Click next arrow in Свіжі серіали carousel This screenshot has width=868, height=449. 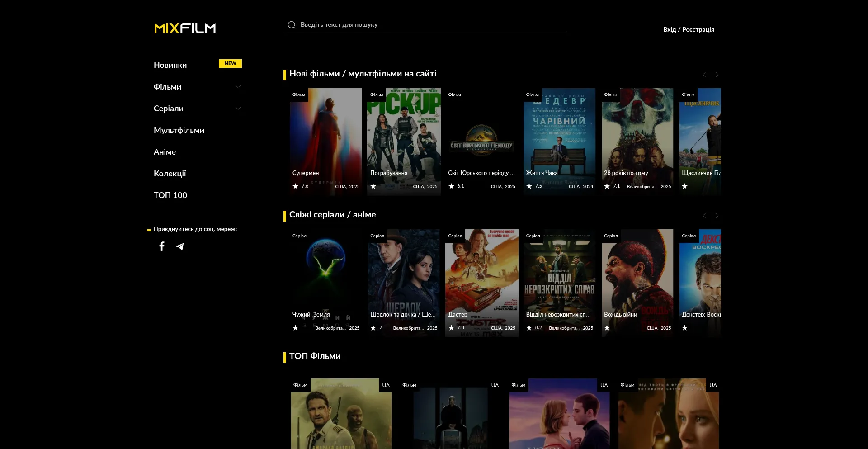click(717, 216)
